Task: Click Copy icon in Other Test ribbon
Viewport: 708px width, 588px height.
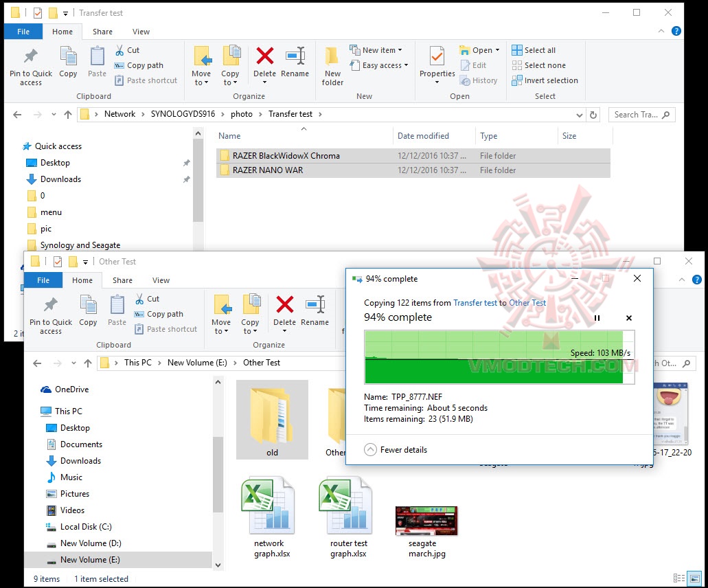Action: (x=88, y=310)
